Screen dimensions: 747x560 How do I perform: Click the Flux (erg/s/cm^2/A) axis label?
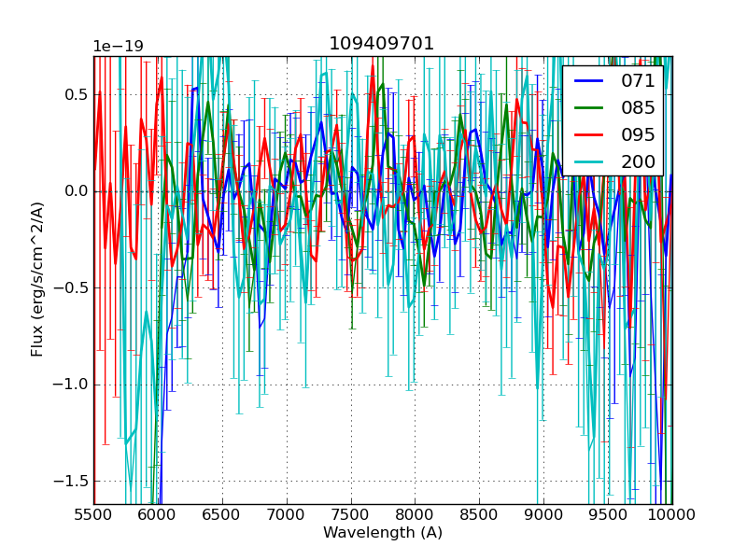click(37, 280)
